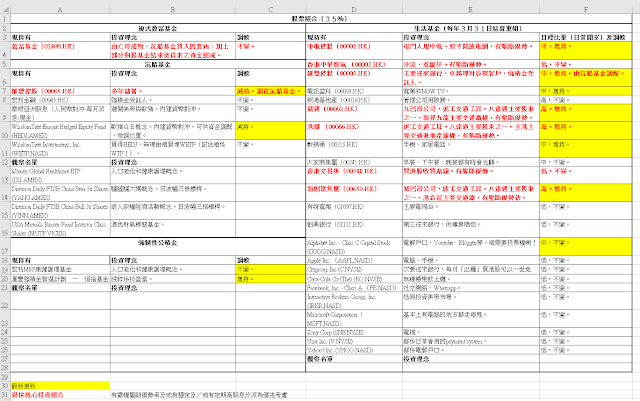Select the 創興銀行 (01111.HK) cell
This screenshot has width=640, height=401.
[x=354, y=229]
